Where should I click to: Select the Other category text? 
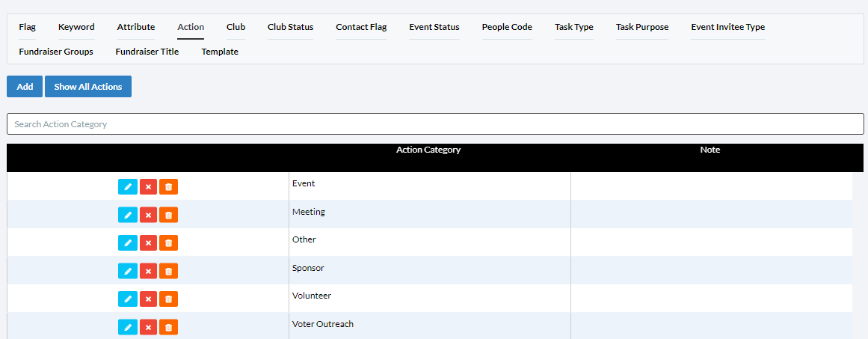click(x=304, y=240)
